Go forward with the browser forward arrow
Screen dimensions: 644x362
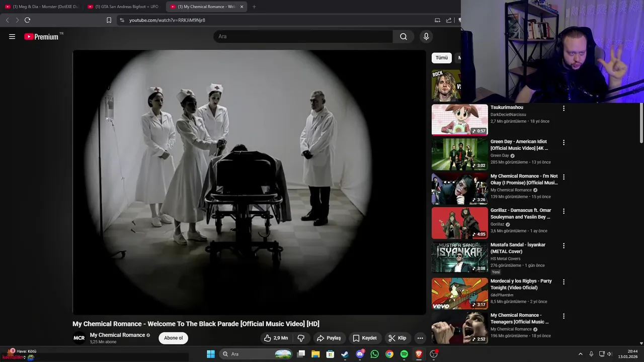click(17, 20)
